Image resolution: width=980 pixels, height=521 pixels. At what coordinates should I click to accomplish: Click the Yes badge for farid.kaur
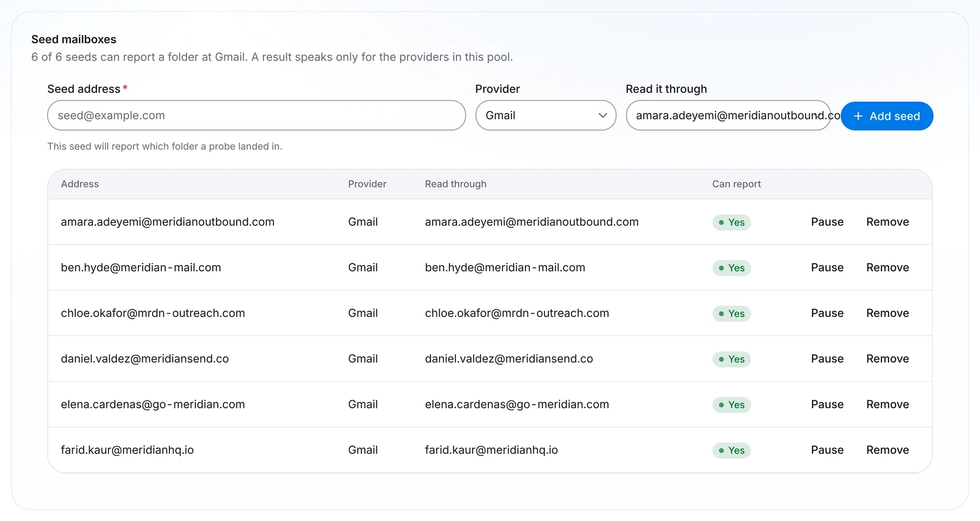pyautogui.click(x=731, y=450)
